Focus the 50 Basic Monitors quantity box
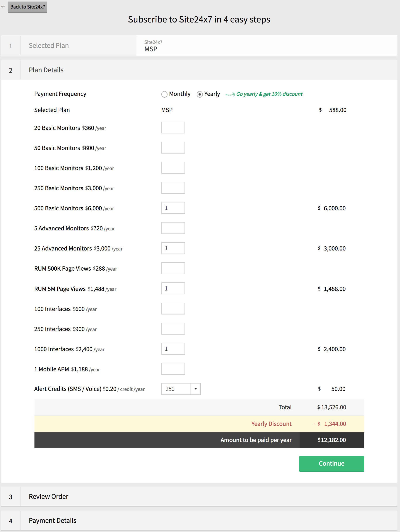Viewport: 400px width, 532px height. pos(173,148)
